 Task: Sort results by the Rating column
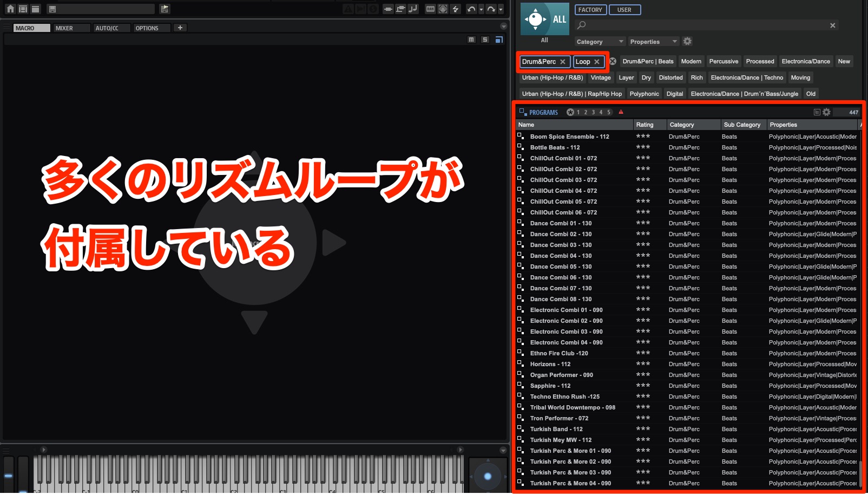650,125
